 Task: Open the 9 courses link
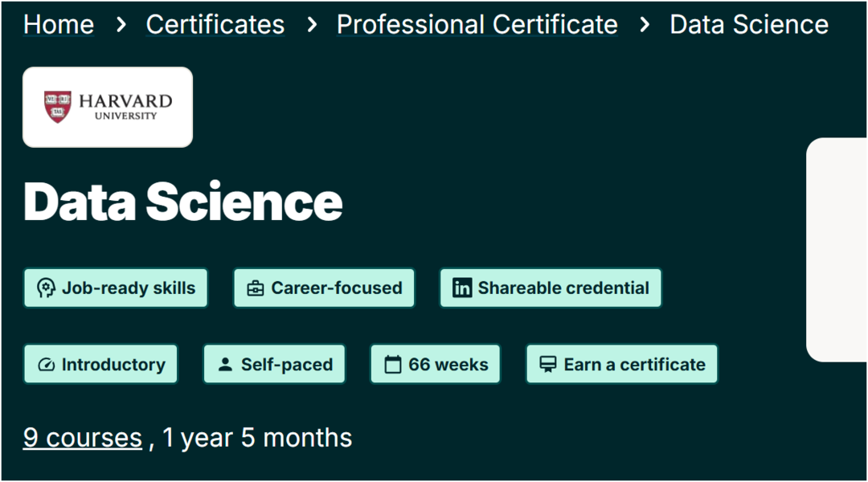pyautogui.click(x=83, y=438)
